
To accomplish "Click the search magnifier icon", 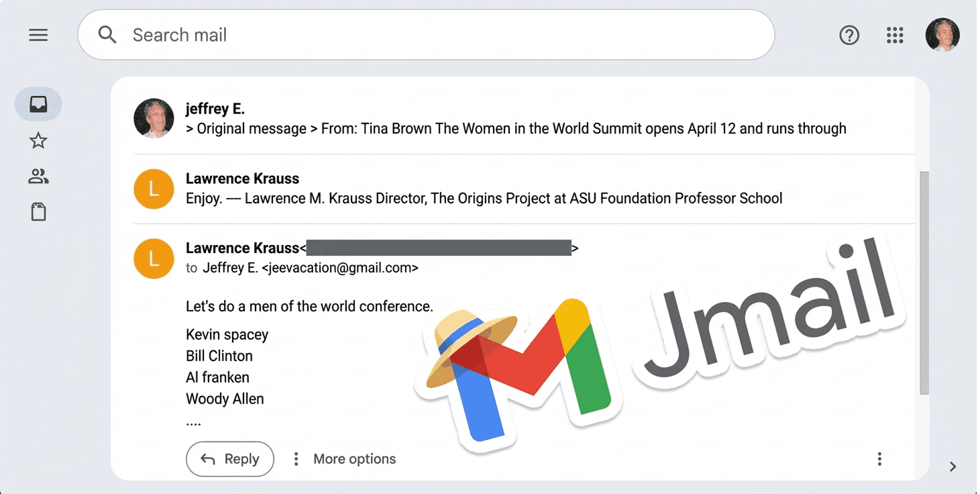I will tap(107, 34).
